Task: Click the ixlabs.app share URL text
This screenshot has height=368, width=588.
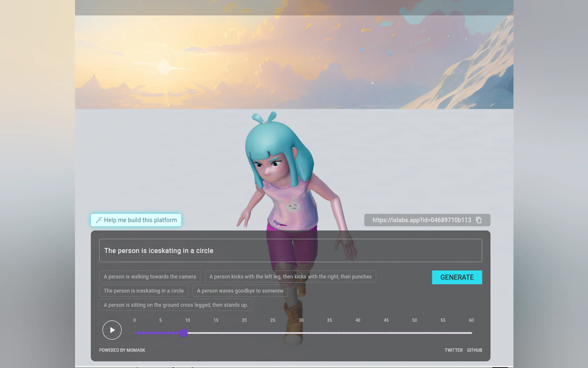Action: click(422, 220)
